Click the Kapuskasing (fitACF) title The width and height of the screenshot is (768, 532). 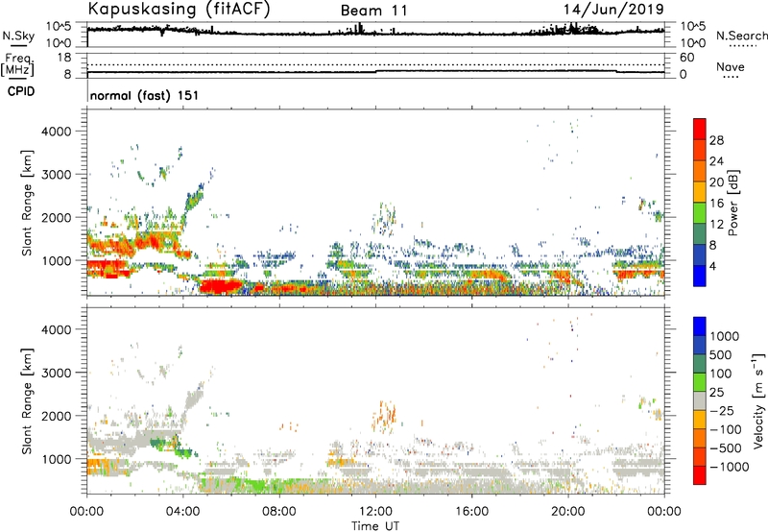click(179, 10)
